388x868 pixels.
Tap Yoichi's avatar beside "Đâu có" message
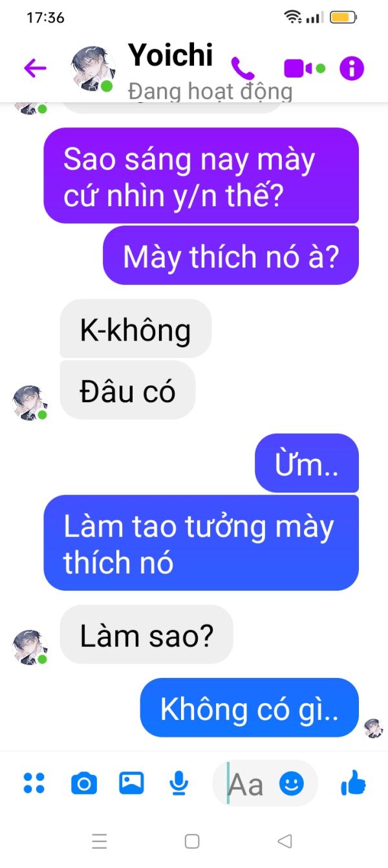tap(30, 403)
